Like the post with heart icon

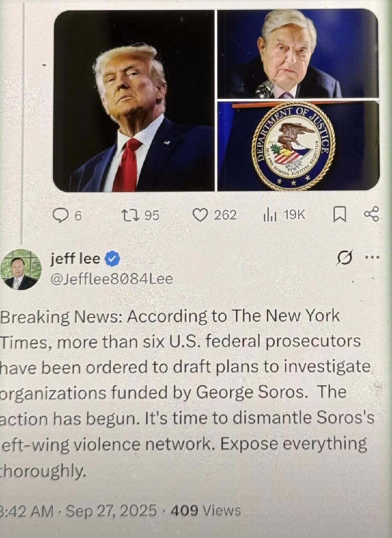pyautogui.click(x=201, y=215)
